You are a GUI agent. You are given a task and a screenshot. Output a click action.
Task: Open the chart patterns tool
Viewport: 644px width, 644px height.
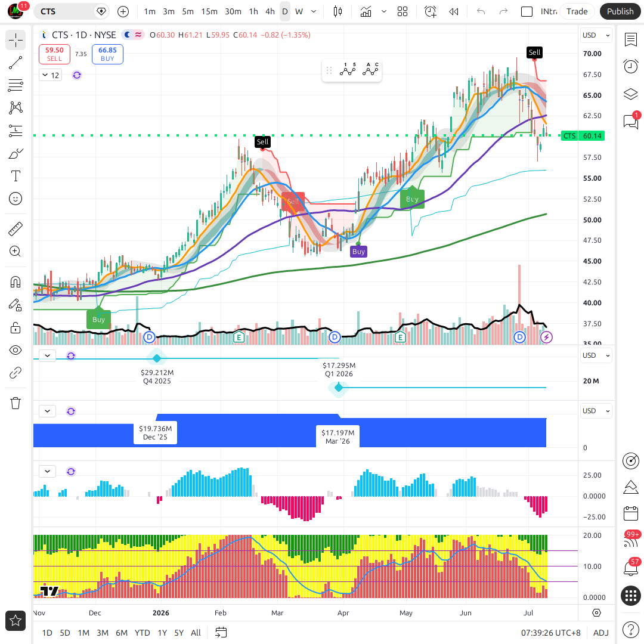(x=16, y=108)
